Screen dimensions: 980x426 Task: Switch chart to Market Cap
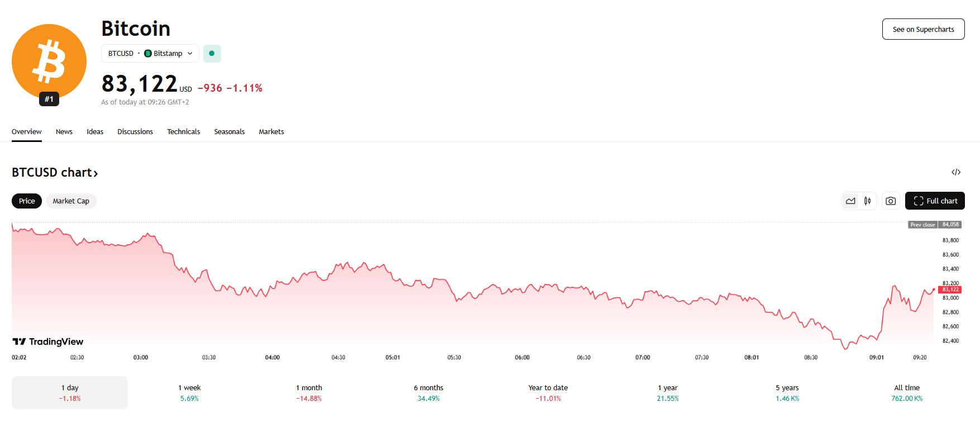(71, 201)
